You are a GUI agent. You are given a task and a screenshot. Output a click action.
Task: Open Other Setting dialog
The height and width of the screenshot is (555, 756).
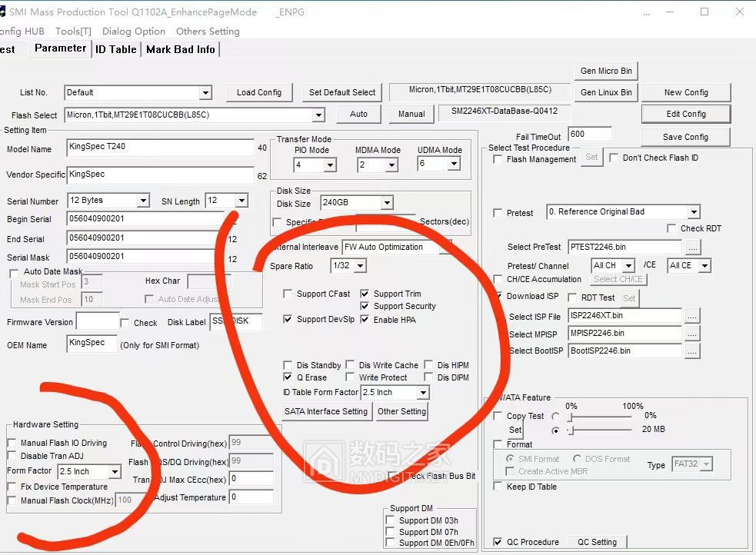[401, 411]
